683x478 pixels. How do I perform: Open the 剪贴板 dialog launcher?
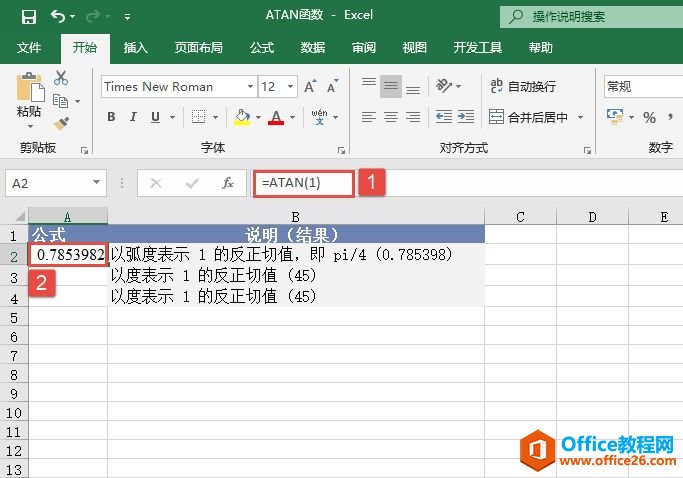(85, 151)
